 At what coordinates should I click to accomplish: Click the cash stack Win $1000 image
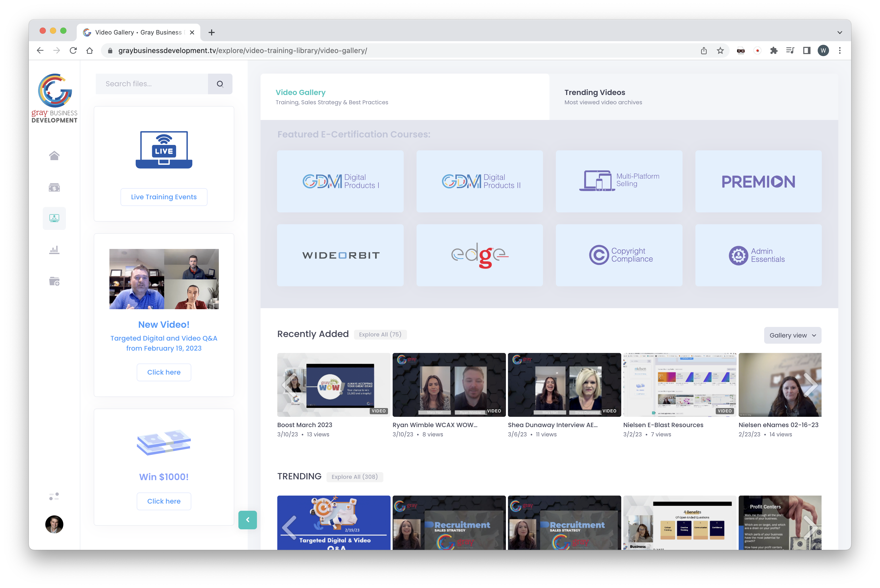click(164, 443)
